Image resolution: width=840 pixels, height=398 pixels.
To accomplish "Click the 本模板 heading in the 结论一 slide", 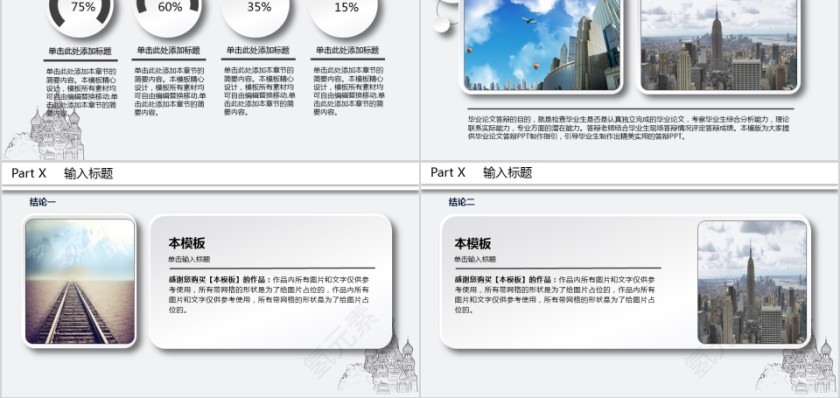I will [186, 243].
